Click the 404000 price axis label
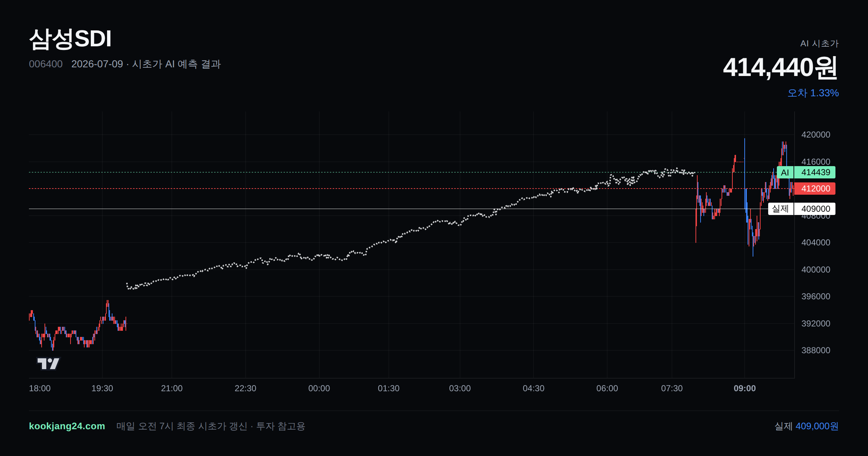 (816, 242)
